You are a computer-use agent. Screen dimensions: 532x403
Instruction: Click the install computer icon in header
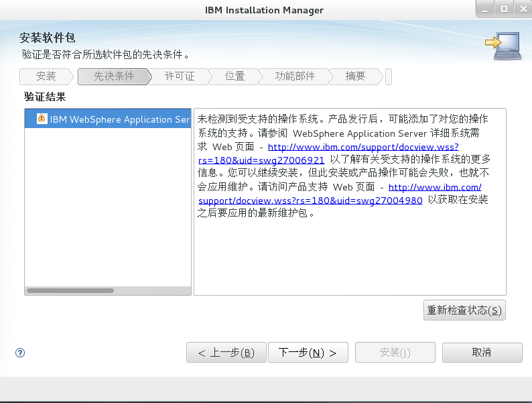pos(504,46)
